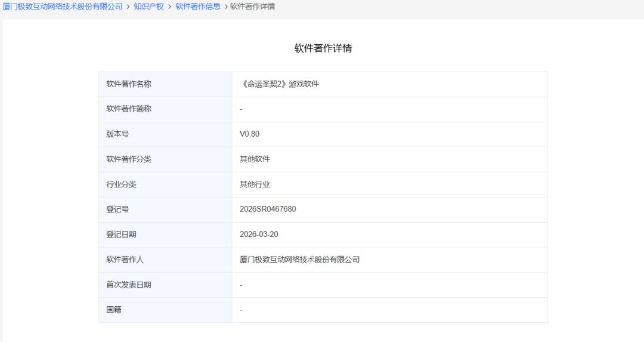
Task: Go to 知识产权 breadcrumb link
Action: click(x=148, y=7)
